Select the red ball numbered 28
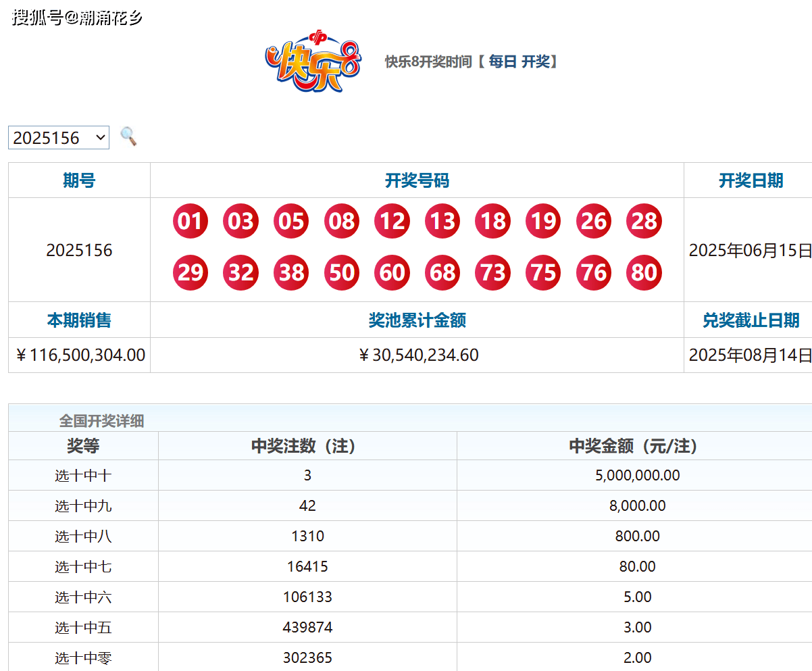Image resolution: width=812 pixels, height=671 pixels. (644, 221)
